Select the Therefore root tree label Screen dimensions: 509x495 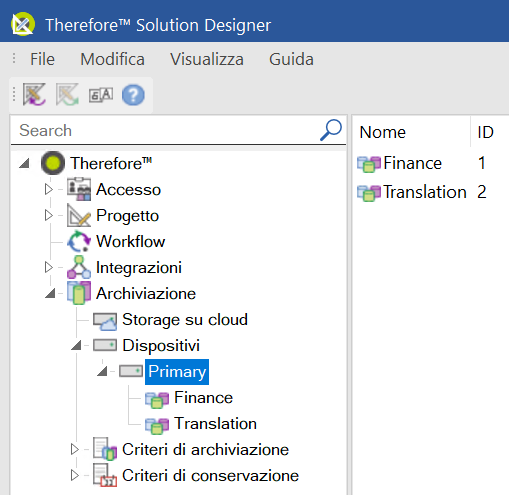pos(111,163)
